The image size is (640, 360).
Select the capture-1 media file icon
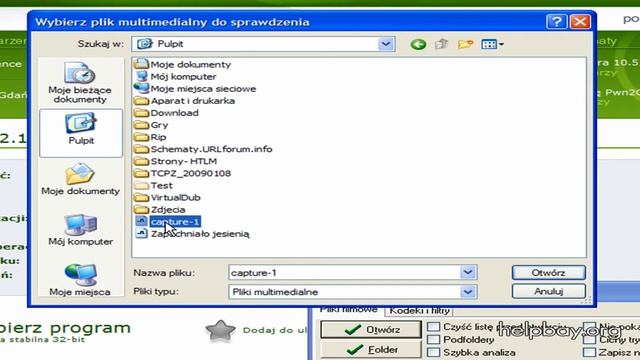[141, 221]
